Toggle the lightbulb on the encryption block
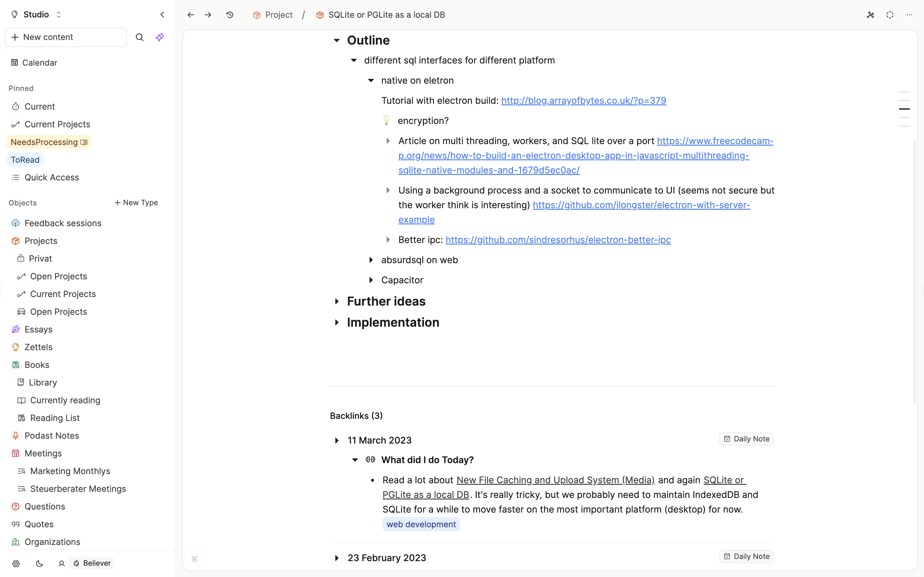The width and height of the screenshot is (924, 577). (387, 121)
